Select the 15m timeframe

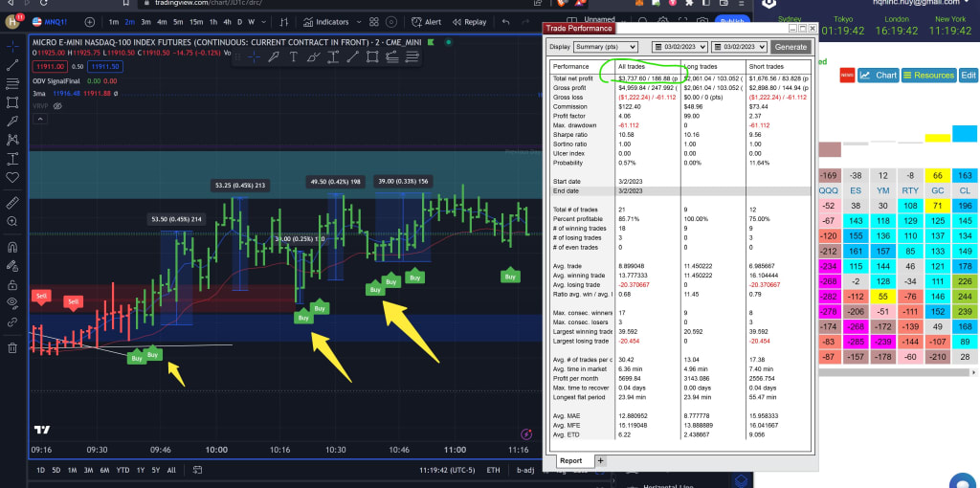[x=195, y=22]
